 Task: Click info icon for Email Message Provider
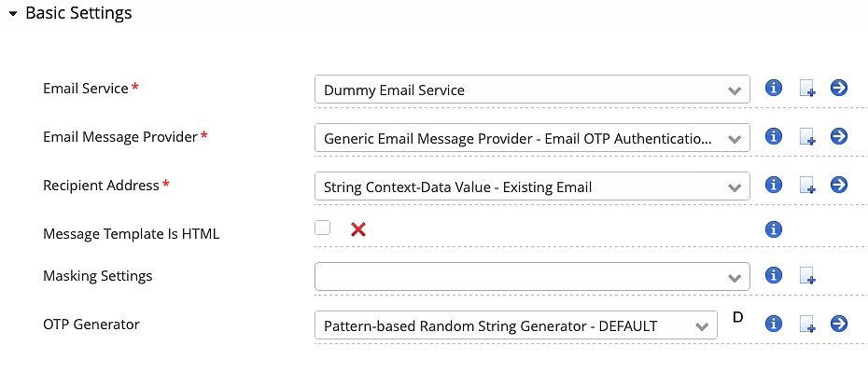point(773,136)
